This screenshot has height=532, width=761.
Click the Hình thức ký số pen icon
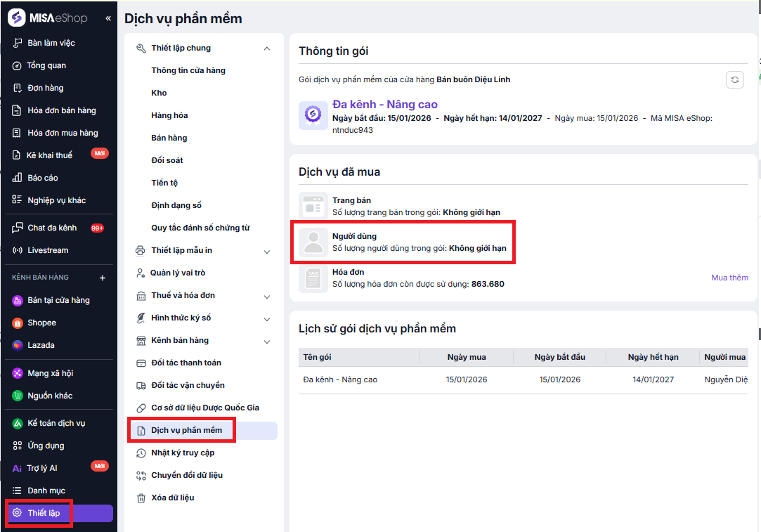pos(141,318)
